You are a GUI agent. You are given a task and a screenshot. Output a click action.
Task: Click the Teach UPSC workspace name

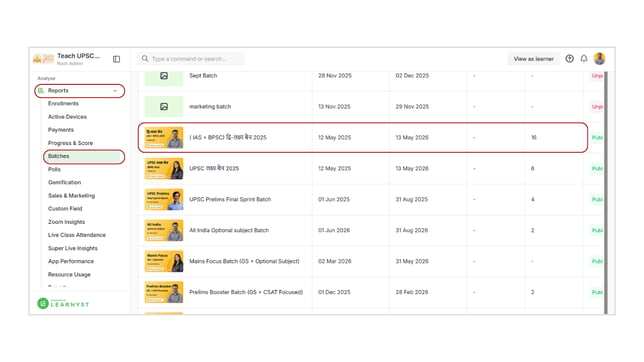(x=78, y=56)
